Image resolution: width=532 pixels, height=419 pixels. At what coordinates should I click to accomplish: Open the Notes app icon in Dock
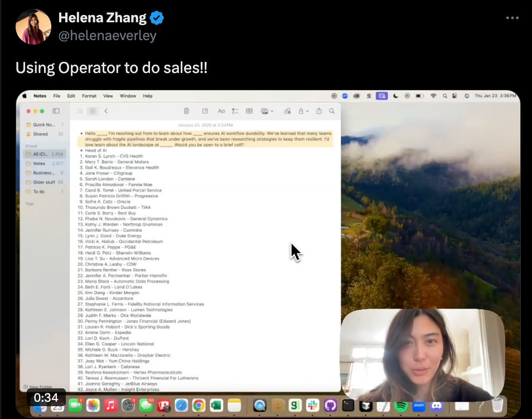tap(234, 406)
